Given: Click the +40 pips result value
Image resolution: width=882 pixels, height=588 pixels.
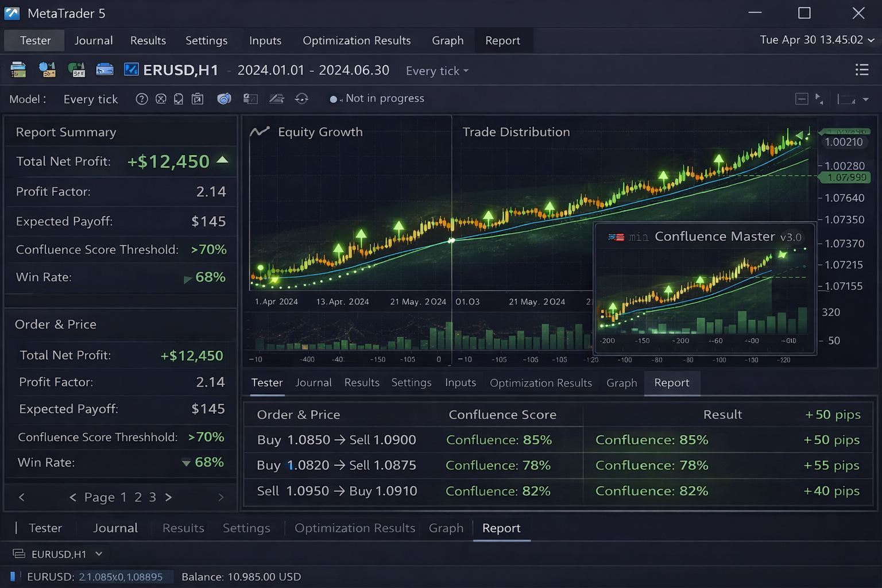Looking at the screenshot, I should tap(831, 491).
